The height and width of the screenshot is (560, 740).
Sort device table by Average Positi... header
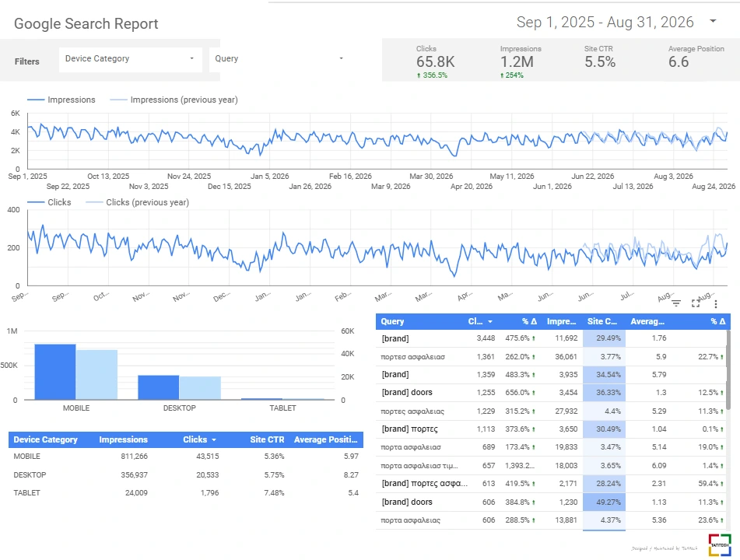(325, 439)
